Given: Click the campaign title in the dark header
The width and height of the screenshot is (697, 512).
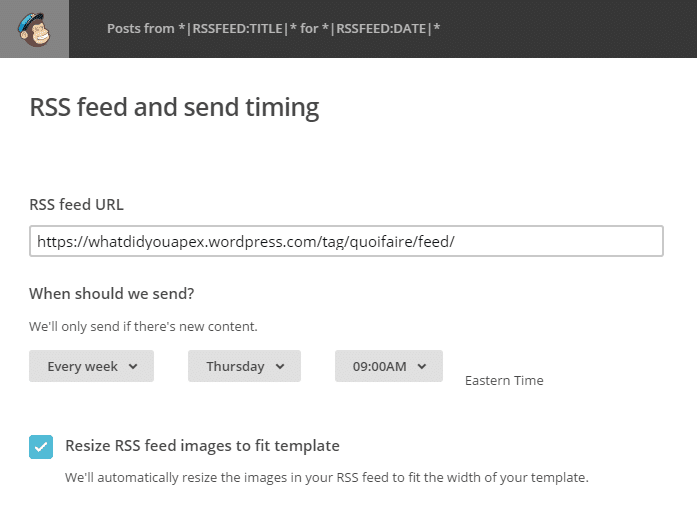Looking at the screenshot, I should 273,28.
